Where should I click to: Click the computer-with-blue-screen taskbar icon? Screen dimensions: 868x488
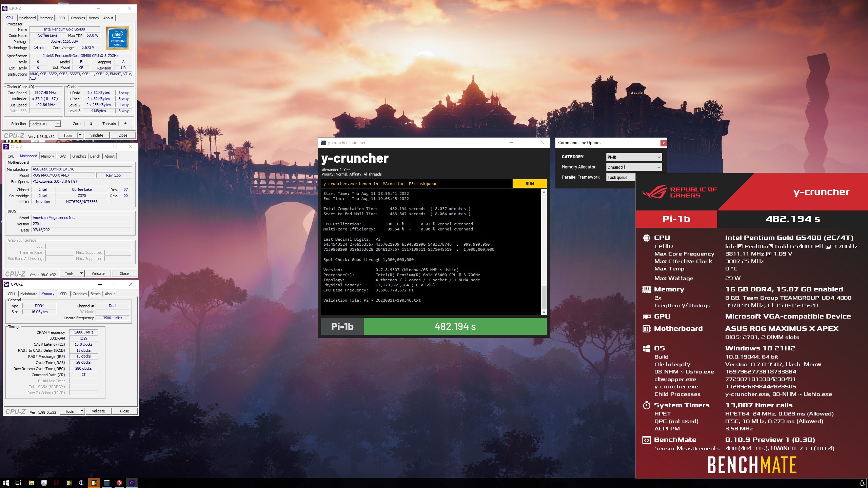coord(81,483)
